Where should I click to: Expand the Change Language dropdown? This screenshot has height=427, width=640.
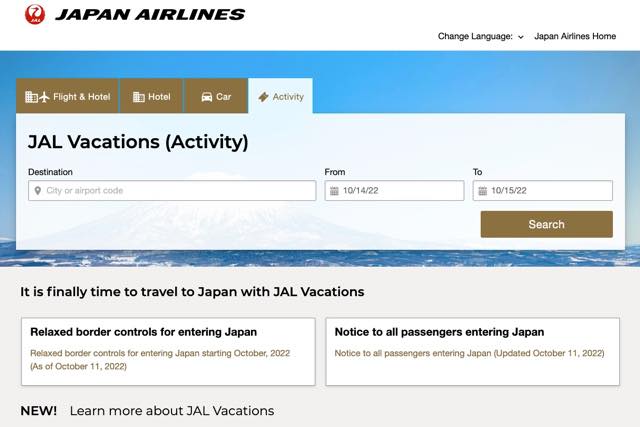[480, 36]
